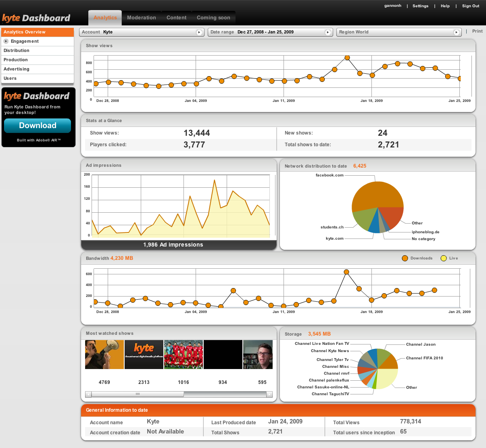Image resolution: width=486 pixels, height=448 pixels.
Task: Select the soccer team show thumbnail
Action: pyautogui.click(x=184, y=355)
